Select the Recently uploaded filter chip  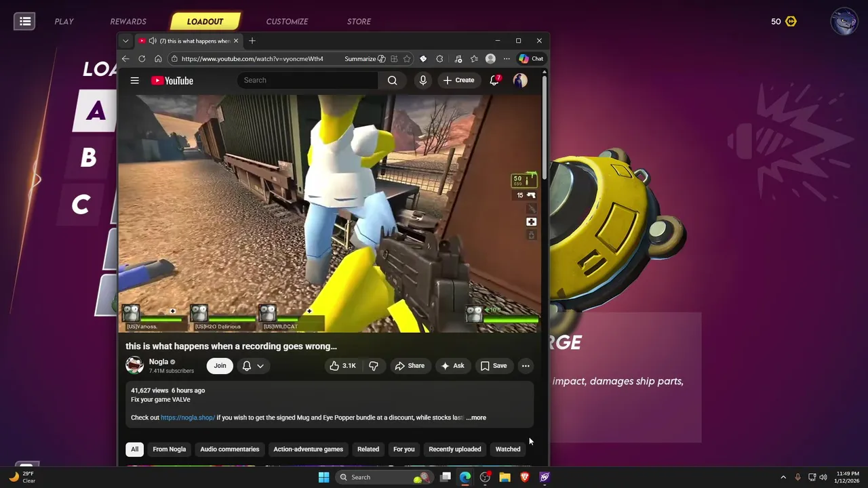[455, 449]
